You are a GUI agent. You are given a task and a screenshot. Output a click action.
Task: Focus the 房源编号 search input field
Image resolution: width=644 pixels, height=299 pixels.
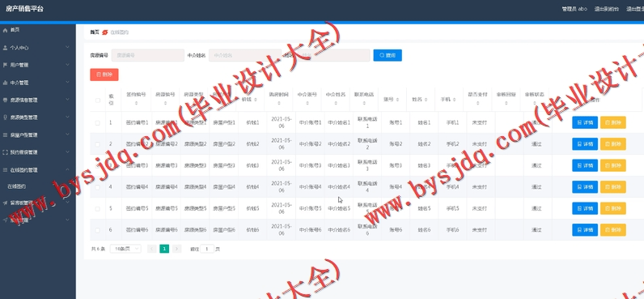[x=148, y=55]
